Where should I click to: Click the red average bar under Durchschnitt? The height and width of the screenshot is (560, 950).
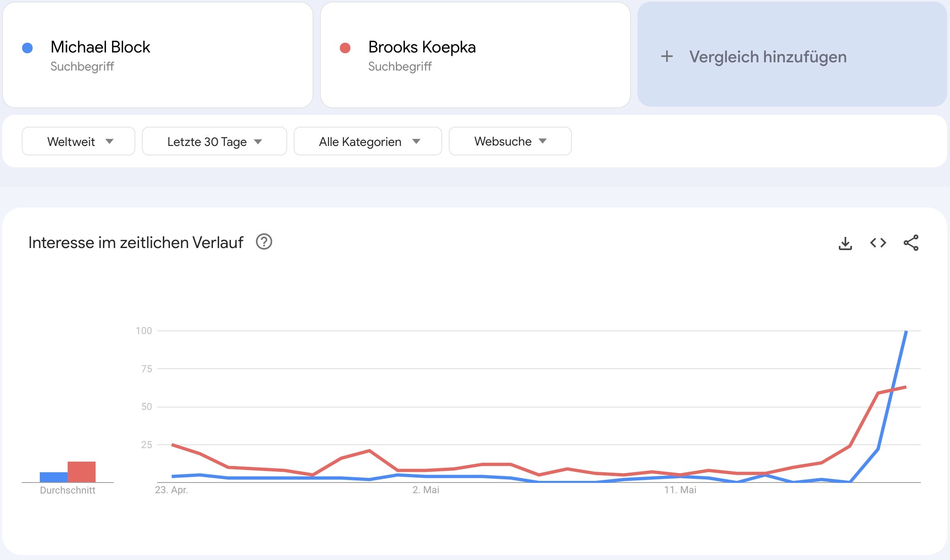pos(82,472)
